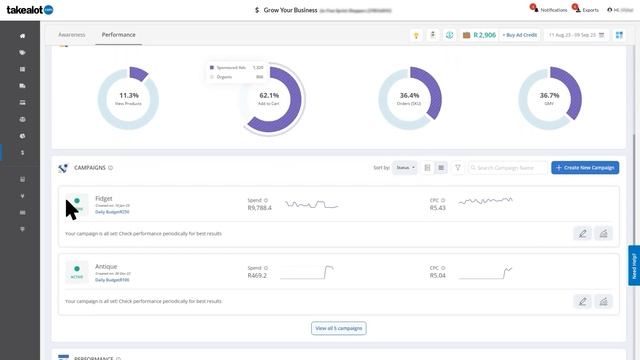Click the Organic legend swatch

(211, 77)
